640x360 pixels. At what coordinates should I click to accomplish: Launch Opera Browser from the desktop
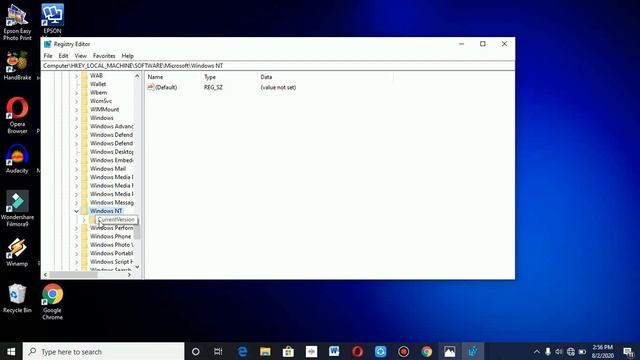click(17, 115)
